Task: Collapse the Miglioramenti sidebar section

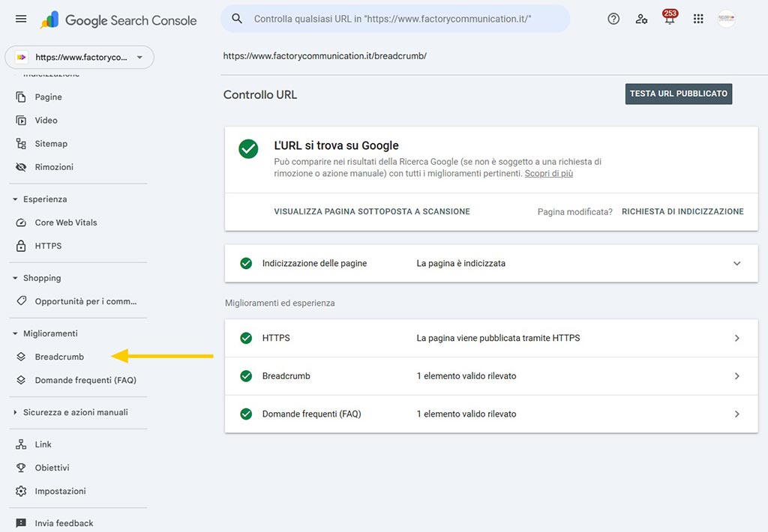Action: coord(16,333)
